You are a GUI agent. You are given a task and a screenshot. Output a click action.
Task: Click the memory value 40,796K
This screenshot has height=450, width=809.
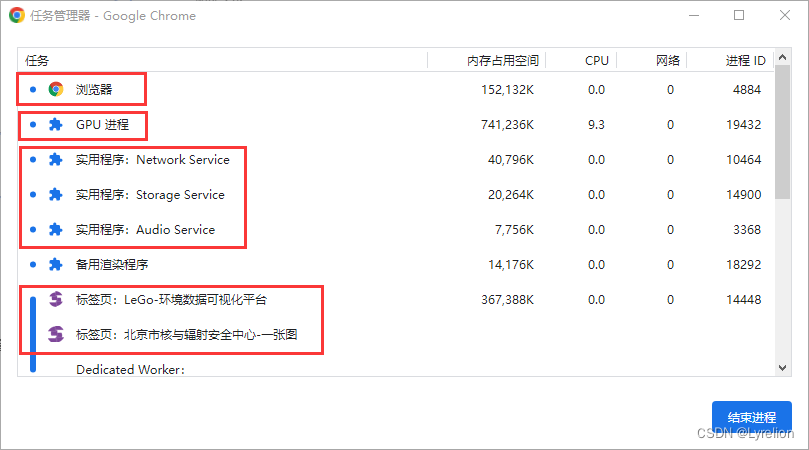pyautogui.click(x=511, y=160)
